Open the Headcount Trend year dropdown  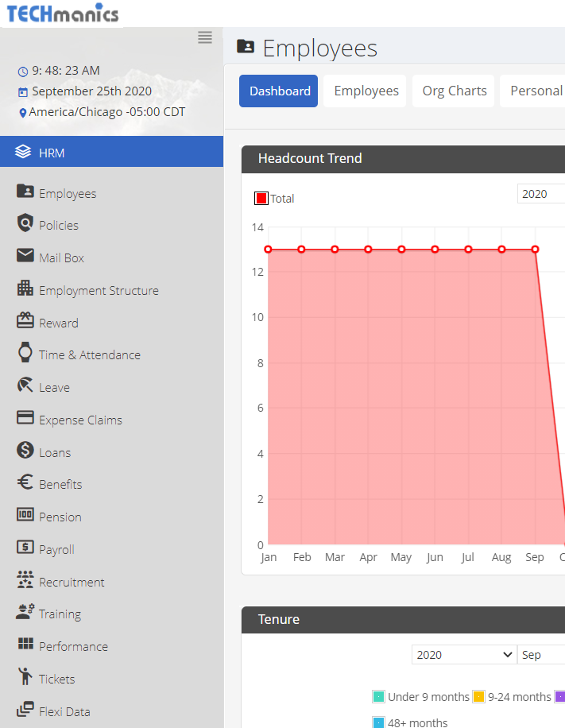pos(541,194)
